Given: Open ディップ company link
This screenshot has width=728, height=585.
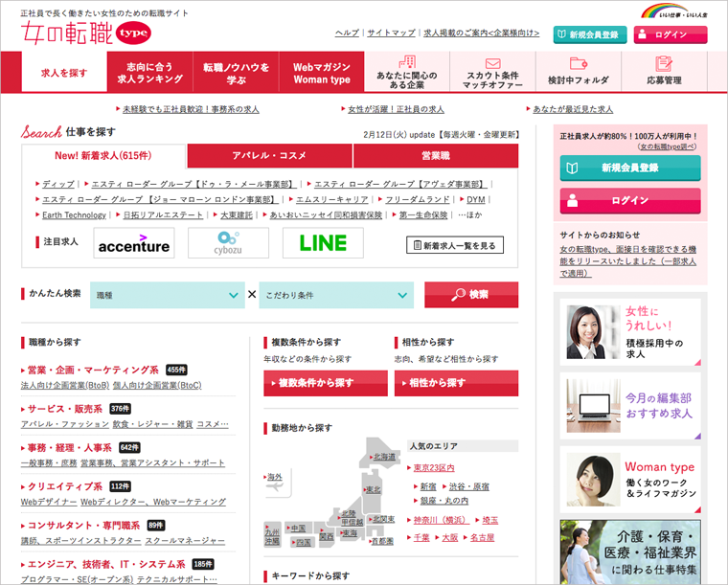Looking at the screenshot, I should click(57, 184).
